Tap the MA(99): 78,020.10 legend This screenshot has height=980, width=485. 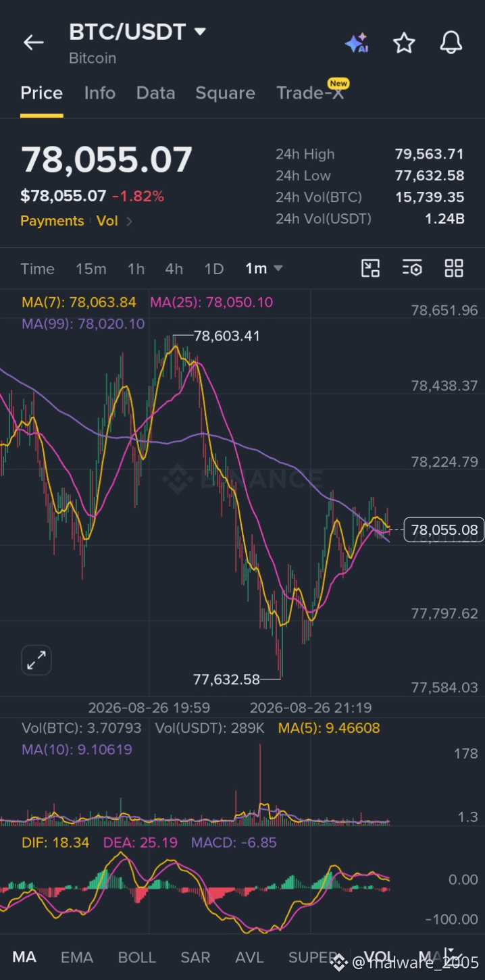click(x=83, y=324)
